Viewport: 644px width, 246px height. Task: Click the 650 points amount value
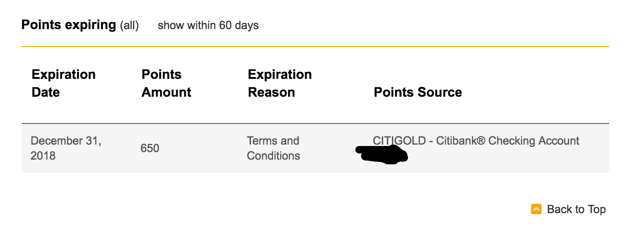[x=150, y=148]
